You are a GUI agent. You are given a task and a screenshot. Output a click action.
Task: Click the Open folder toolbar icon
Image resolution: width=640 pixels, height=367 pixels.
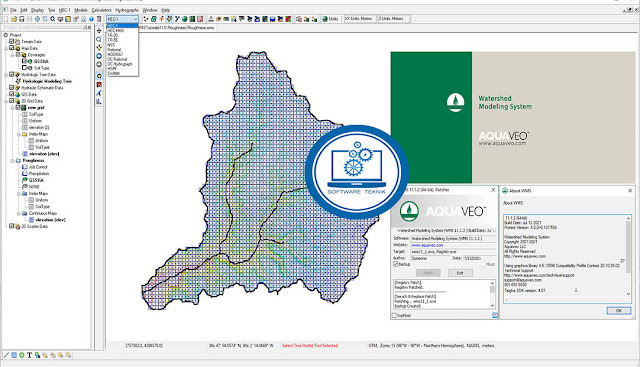[x=14, y=19]
